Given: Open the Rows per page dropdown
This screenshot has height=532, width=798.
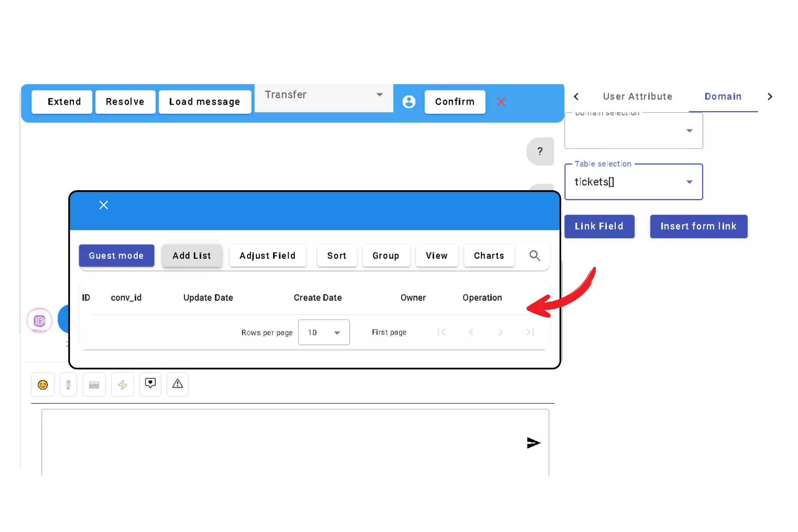Looking at the screenshot, I should pyautogui.click(x=324, y=332).
